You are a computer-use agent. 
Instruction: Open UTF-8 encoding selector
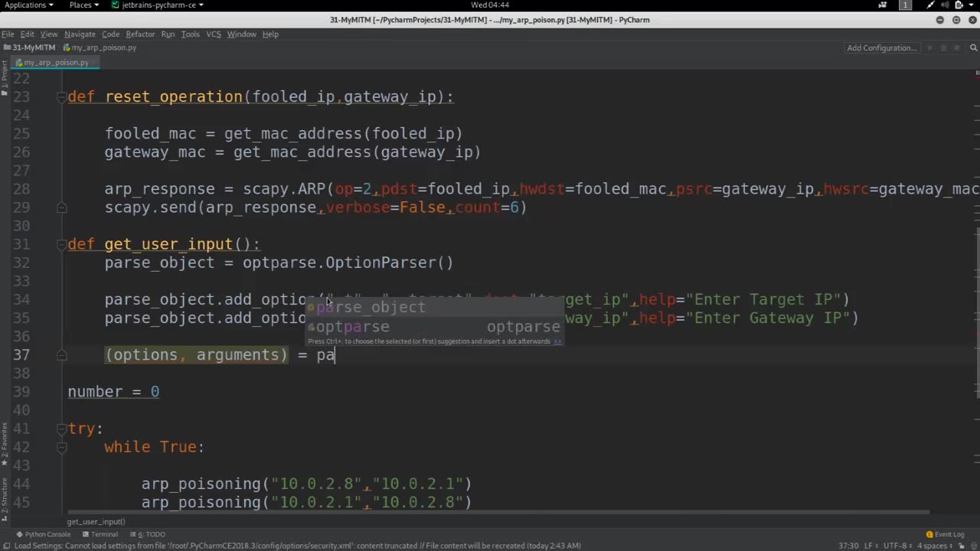(897, 546)
